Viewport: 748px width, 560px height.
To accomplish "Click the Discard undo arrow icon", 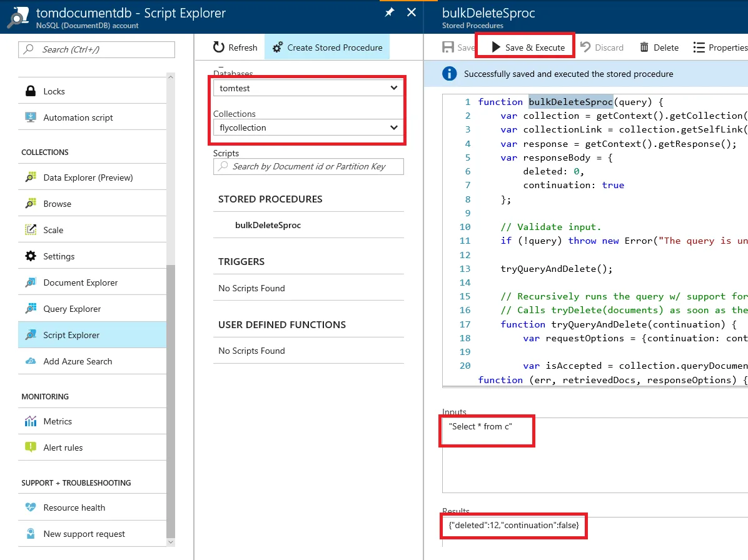I will pos(585,47).
